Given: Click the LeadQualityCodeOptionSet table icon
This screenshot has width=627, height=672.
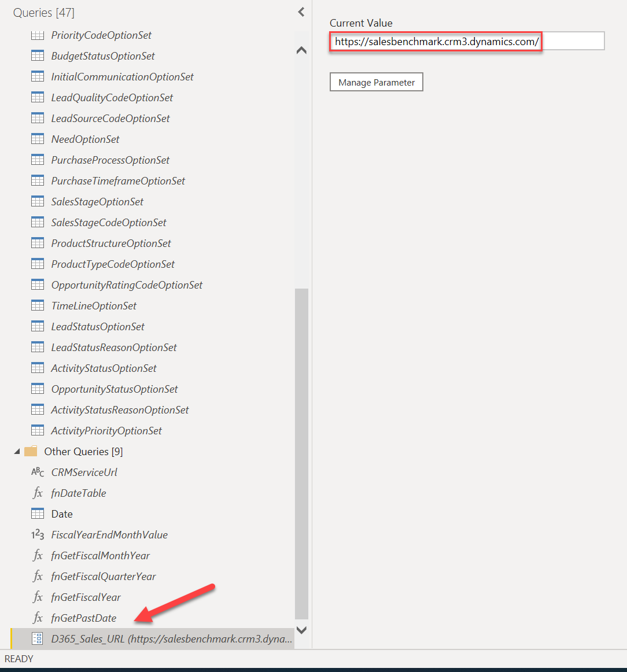Looking at the screenshot, I should (37, 97).
